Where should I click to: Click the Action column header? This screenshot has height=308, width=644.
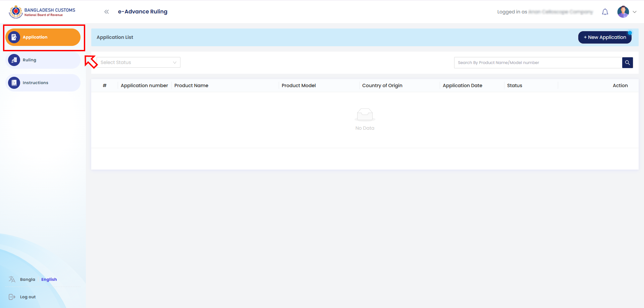(620, 85)
